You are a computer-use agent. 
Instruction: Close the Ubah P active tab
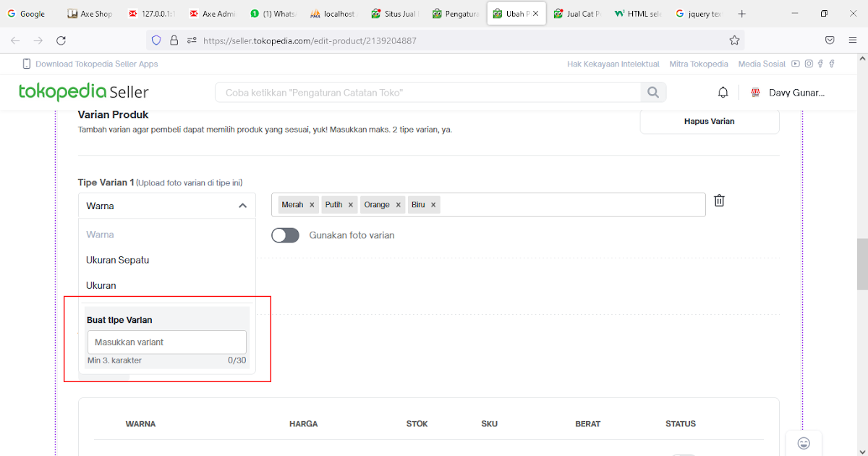535,14
